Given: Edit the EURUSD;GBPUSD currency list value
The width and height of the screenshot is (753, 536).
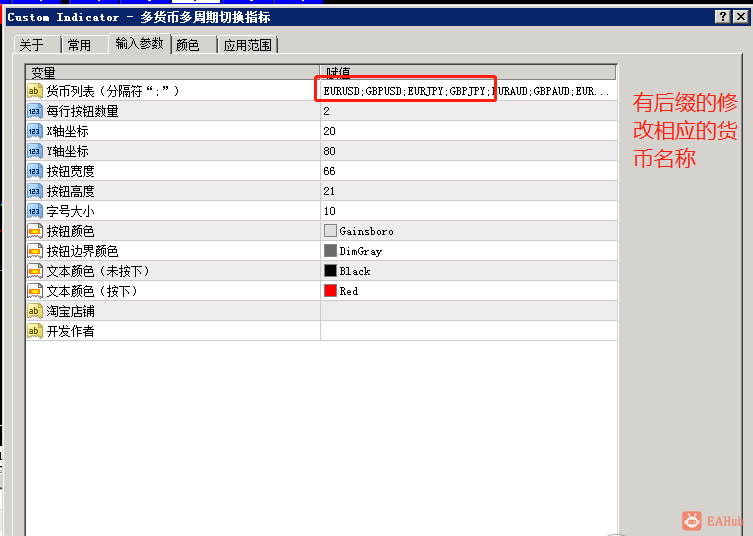Looking at the screenshot, I should tap(468, 91).
